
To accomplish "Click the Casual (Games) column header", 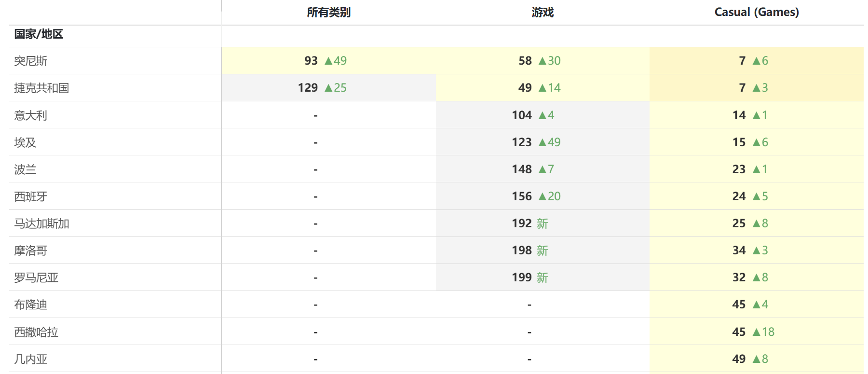I will (x=756, y=13).
